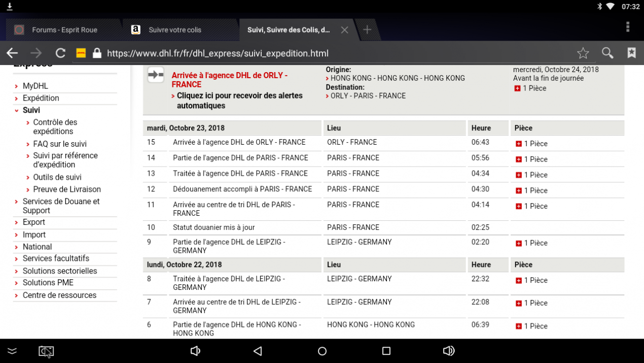
Task: Open the National sidebar section
Action: pyautogui.click(x=37, y=247)
